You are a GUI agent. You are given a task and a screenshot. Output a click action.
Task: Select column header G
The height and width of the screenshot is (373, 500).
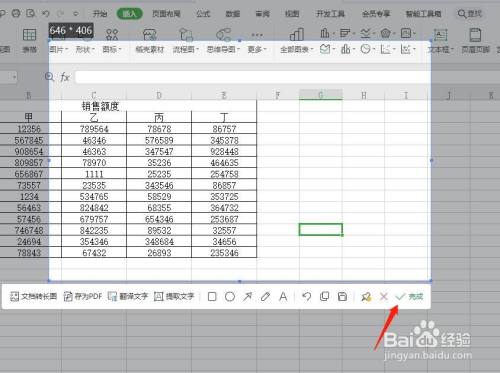tap(321, 95)
